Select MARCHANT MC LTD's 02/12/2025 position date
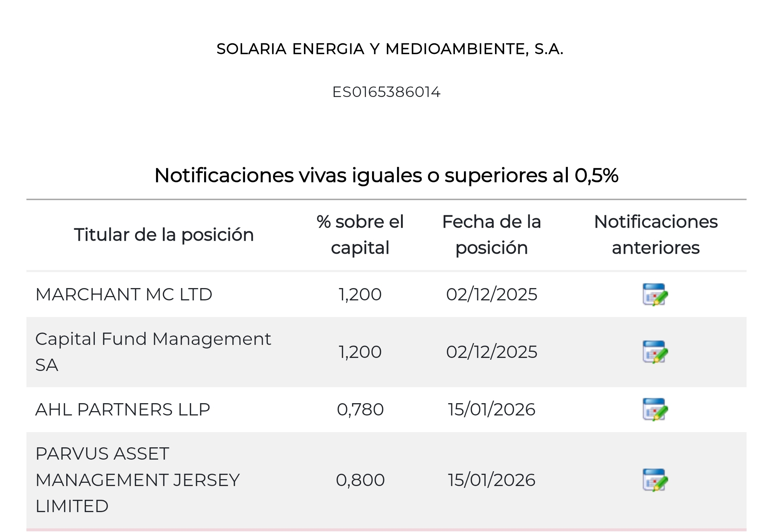773x532 pixels. coord(491,295)
